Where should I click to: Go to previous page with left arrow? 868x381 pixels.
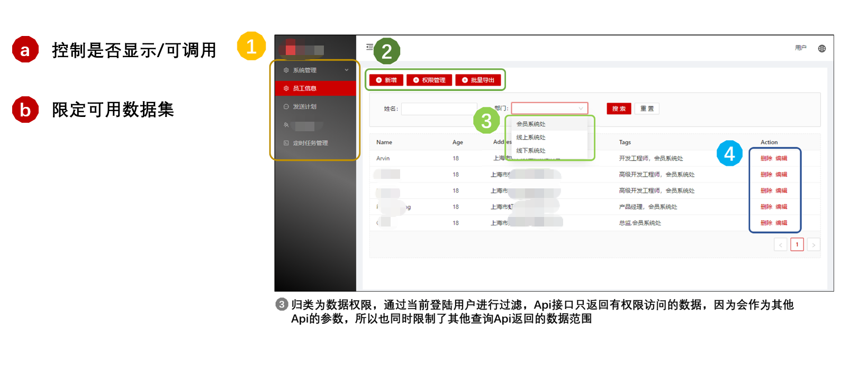click(x=780, y=244)
